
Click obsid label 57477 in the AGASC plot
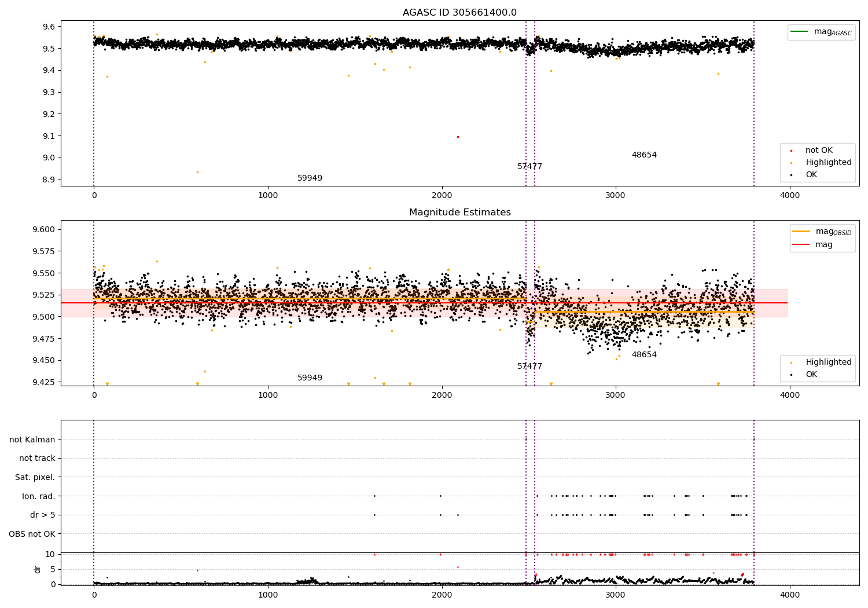point(529,167)
